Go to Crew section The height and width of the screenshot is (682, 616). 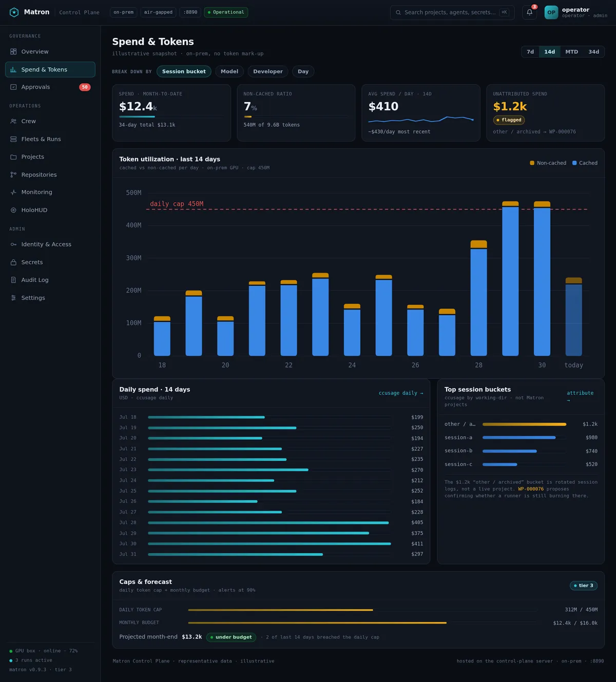50,121
